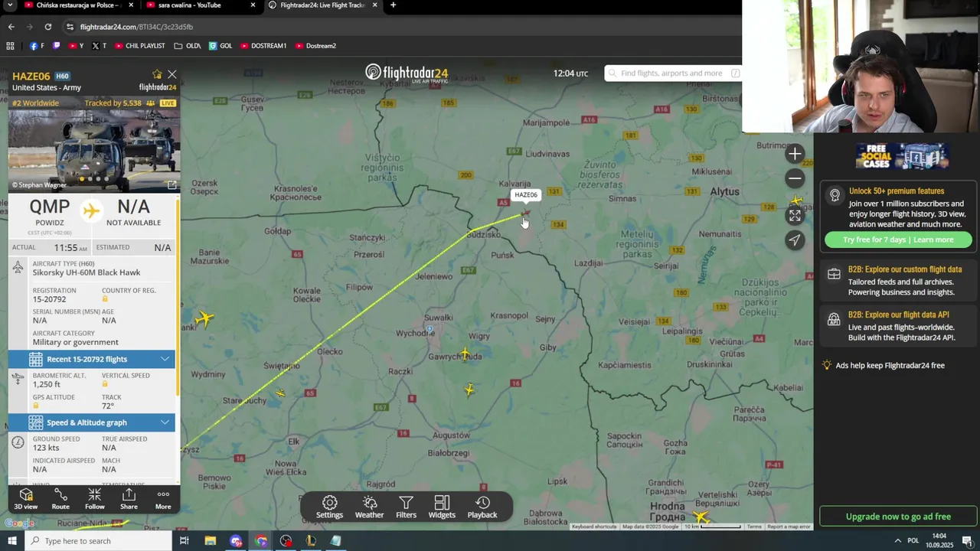980x551 pixels.
Task: Add HAZE06 to bookmarks with star icon
Action: 157,74
